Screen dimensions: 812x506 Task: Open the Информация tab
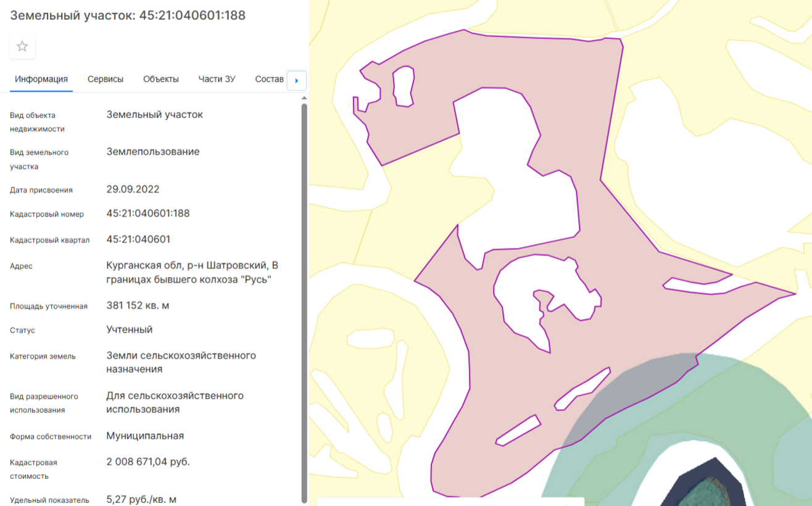(x=41, y=79)
